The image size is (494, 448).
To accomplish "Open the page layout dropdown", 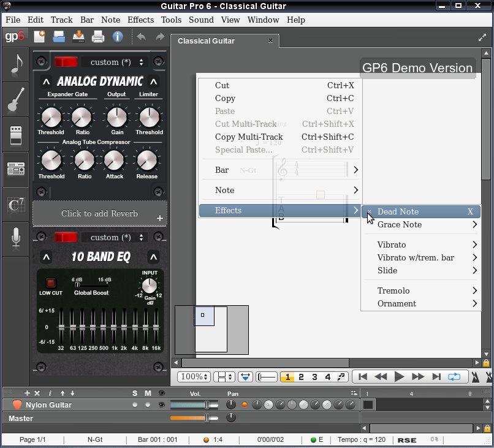I will (x=224, y=377).
